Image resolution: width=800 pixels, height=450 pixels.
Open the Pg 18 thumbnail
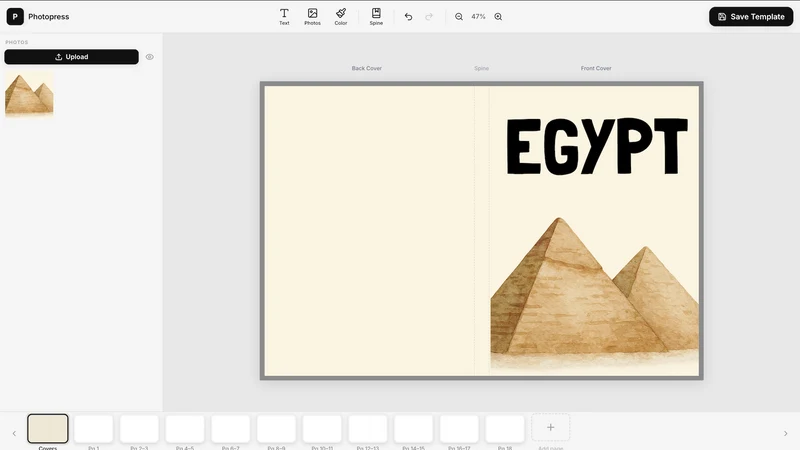coord(505,428)
